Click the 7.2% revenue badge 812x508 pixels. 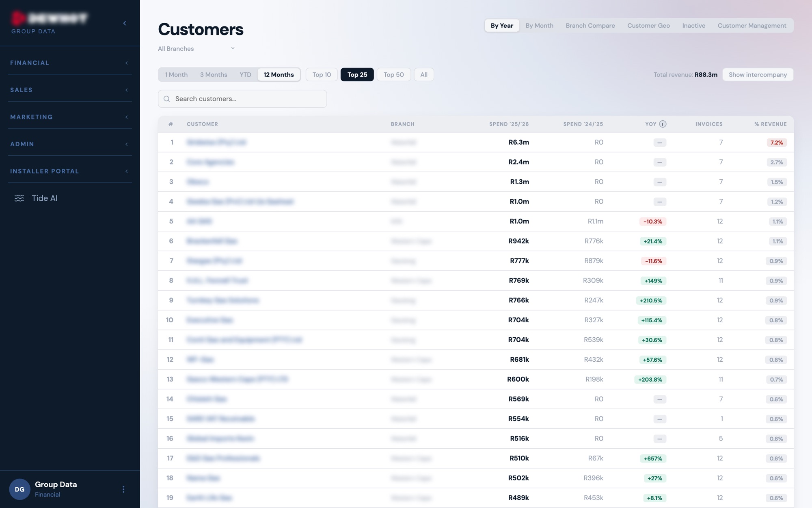click(x=777, y=143)
